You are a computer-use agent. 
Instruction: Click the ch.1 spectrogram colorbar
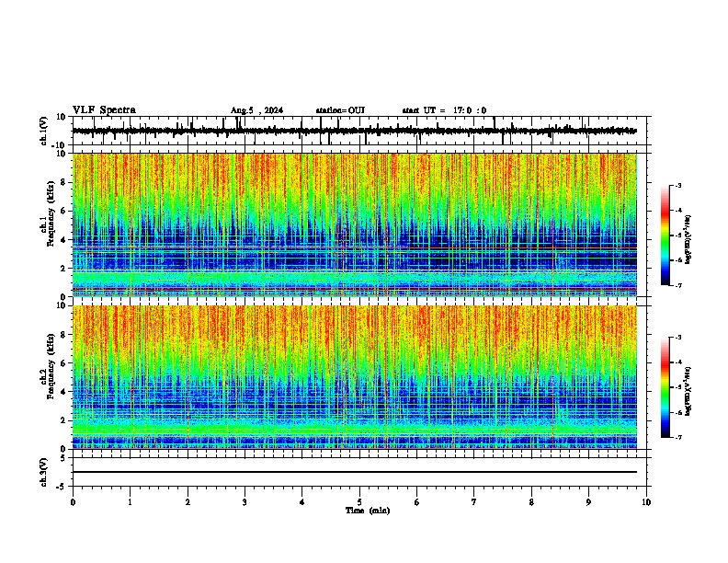point(665,236)
